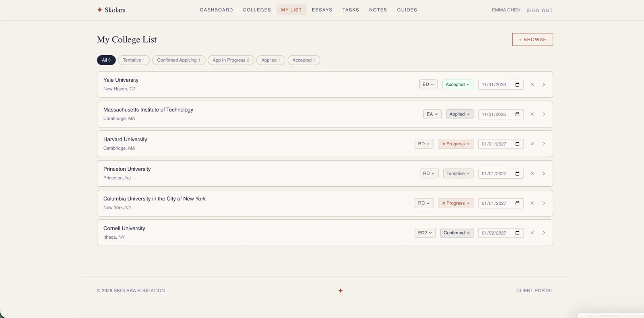Click Skolara brand name
This screenshot has height=318, width=644.
pos(115,10)
